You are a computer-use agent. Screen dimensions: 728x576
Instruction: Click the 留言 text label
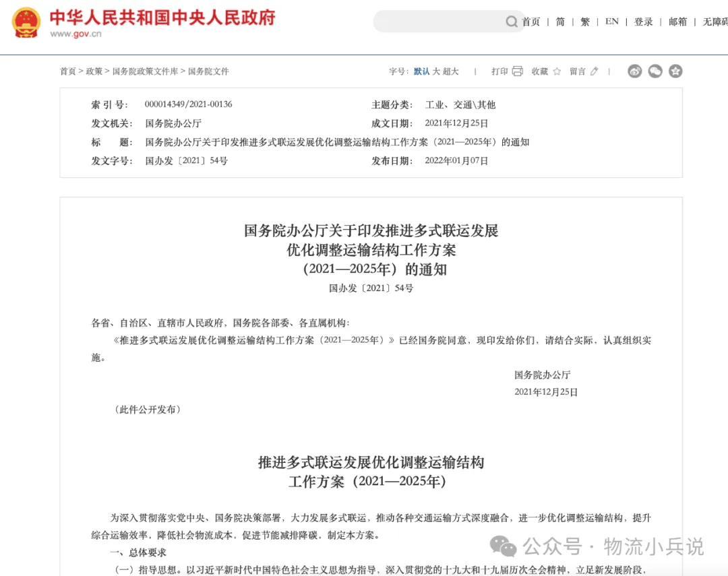pyautogui.click(x=578, y=71)
